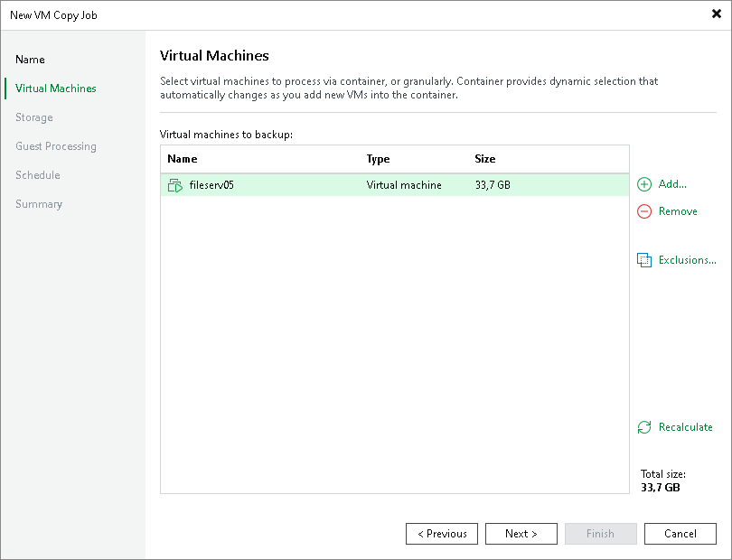Sort the list by Type column header
The image size is (732, 560).
click(378, 159)
